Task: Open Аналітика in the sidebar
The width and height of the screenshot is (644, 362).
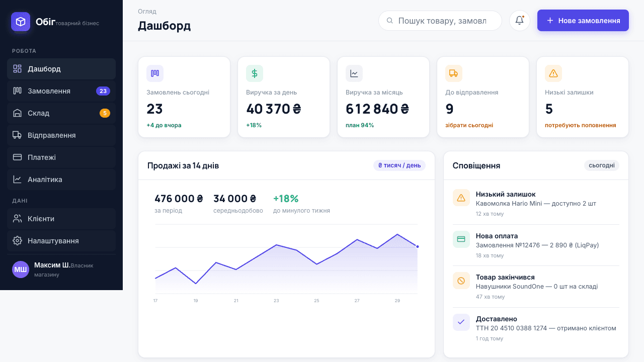Action: click(61, 179)
